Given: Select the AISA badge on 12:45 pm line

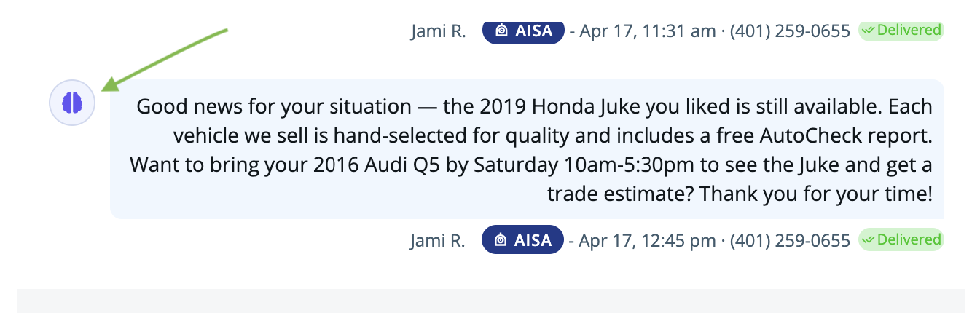Looking at the screenshot, I should click(x=523, y=240).
